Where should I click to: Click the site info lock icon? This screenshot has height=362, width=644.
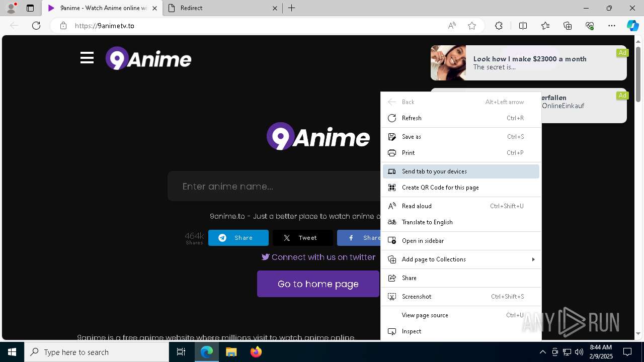(x=63, y=26)
